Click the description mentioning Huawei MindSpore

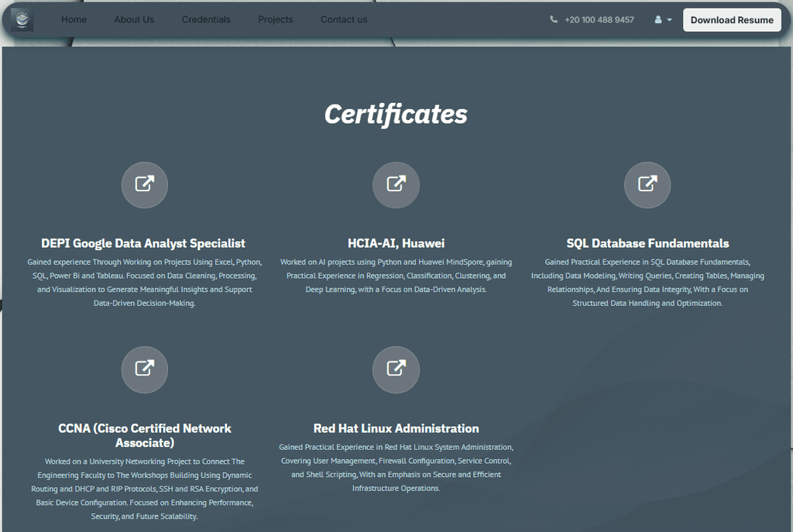tap(396, 276)
